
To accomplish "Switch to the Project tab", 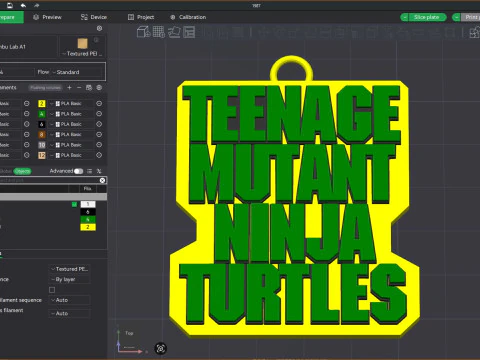I will click(x=141, y=17).
